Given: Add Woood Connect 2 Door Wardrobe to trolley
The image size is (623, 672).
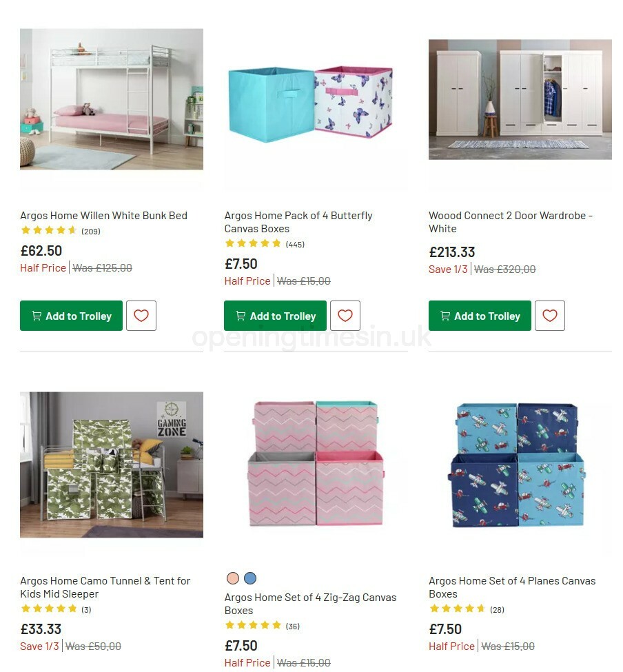Looking at the screenshot, I should pyautogui.click(x=480, y=316).
